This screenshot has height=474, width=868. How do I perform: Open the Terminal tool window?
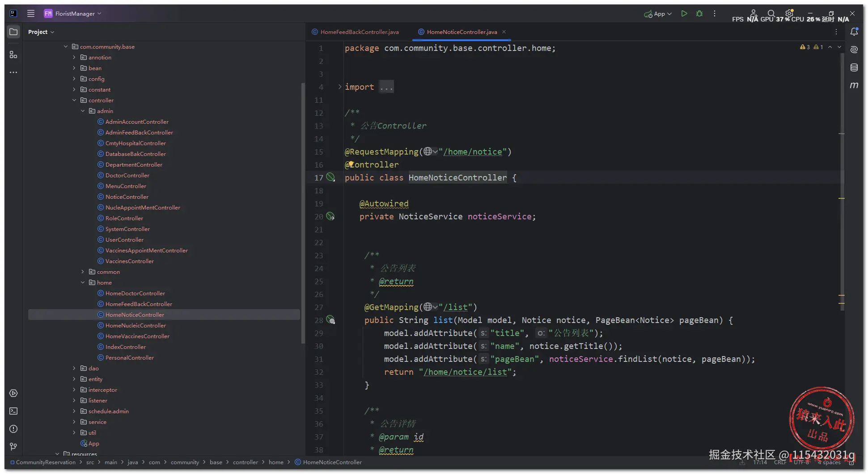click(13, 411)
